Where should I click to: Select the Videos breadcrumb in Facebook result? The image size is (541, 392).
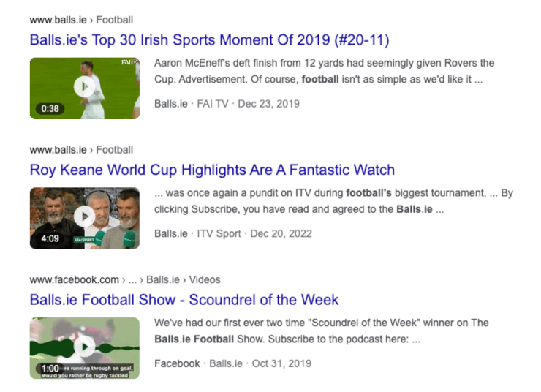point(205,279)
